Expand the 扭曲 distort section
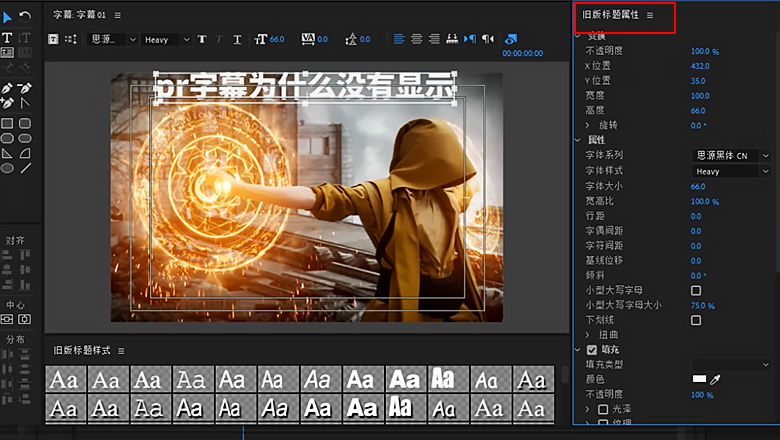Viewport: 780px width, 440px height. pyautogui.click(x=587, y=335)
